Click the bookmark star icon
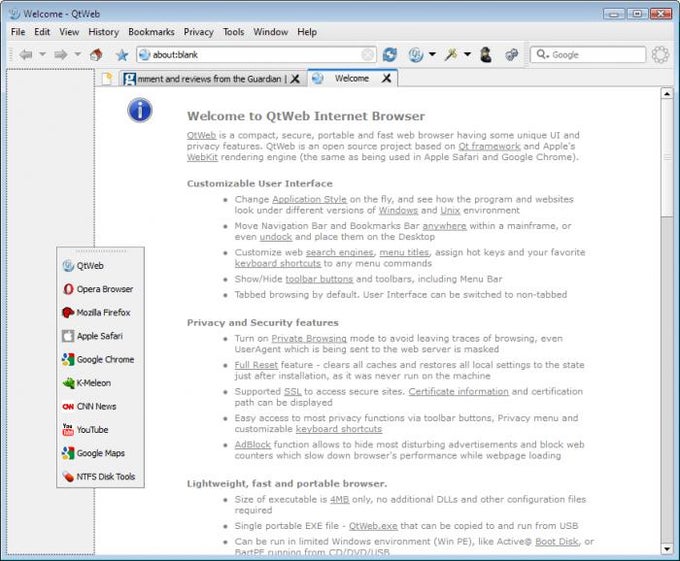 pyautogui.click(x=122, y=55)
